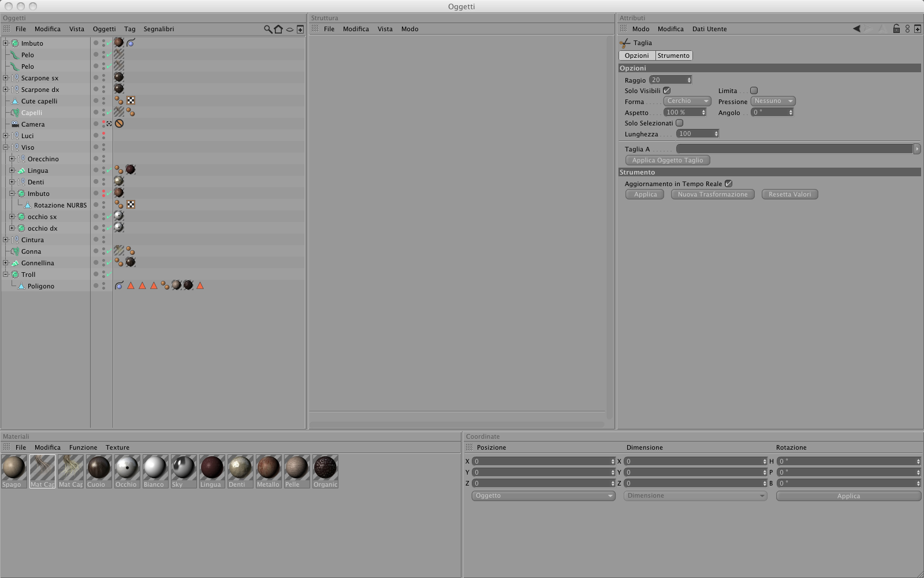This screenshot has height=578, width=924.
Task: Click Applica button under Strumento section
Action: (x=645, y=194)
